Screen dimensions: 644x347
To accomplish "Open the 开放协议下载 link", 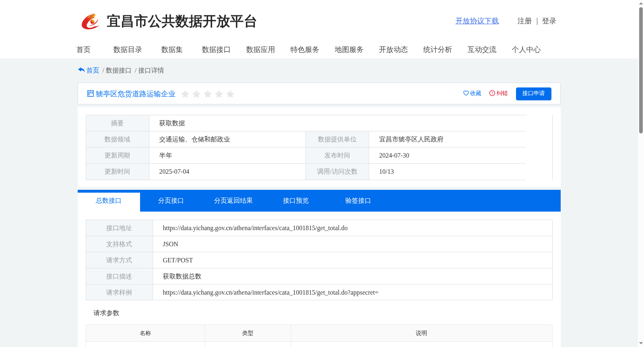I will click(x=477, y=21).
